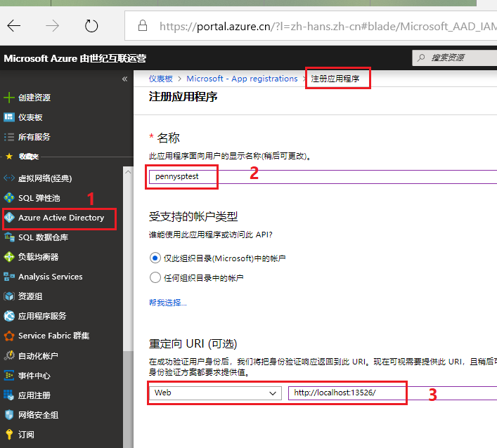Click the Azure Active Directory sidebar icon

tap(9, 218)
